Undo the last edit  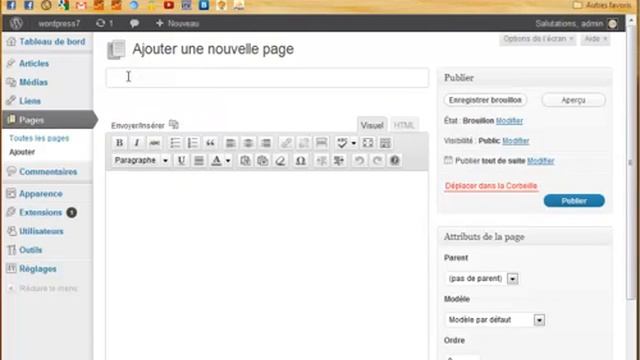pyautogui.click(x=359, y=160)
